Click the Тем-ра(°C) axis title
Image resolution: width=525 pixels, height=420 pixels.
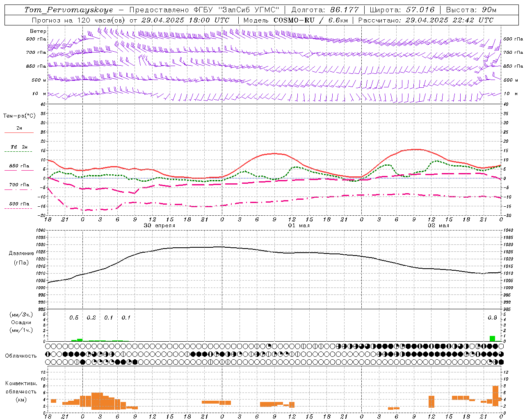pyautogui.click(x=19, y=116)
